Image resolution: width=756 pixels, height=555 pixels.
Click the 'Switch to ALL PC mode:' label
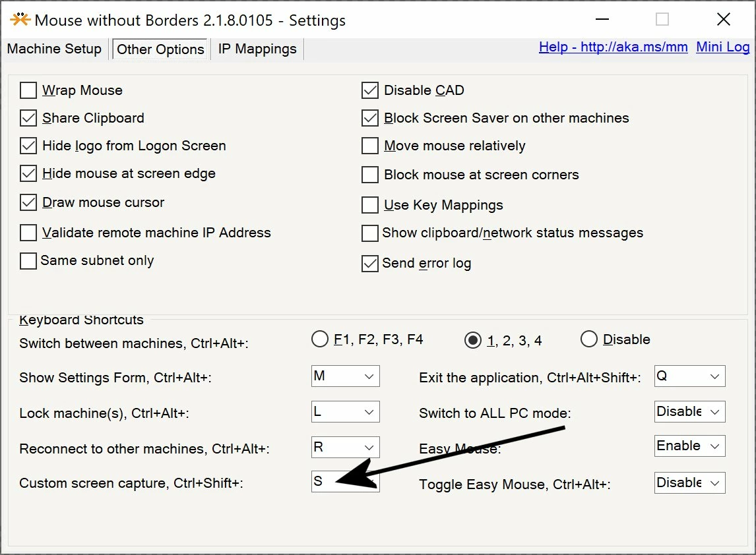[495, 413]
